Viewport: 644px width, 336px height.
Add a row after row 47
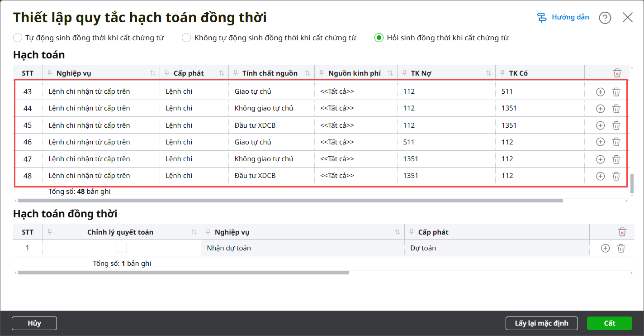tap(600, 159)
